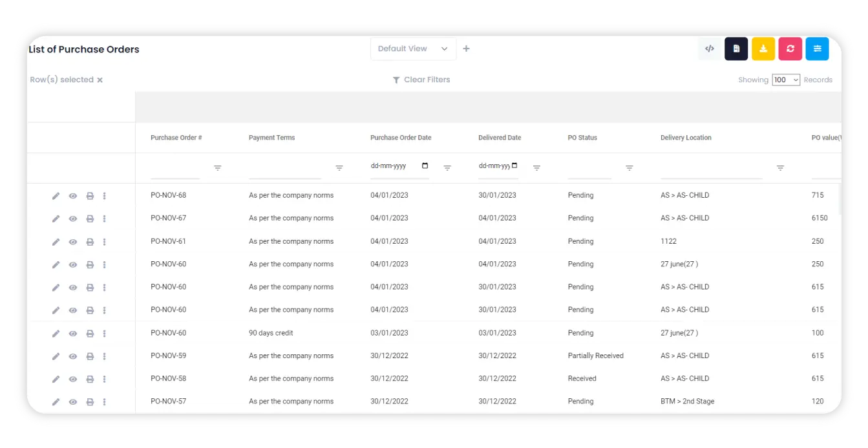Dismiss Row(s) selected with the x
The image size is (868, 448).
[100, 80]
